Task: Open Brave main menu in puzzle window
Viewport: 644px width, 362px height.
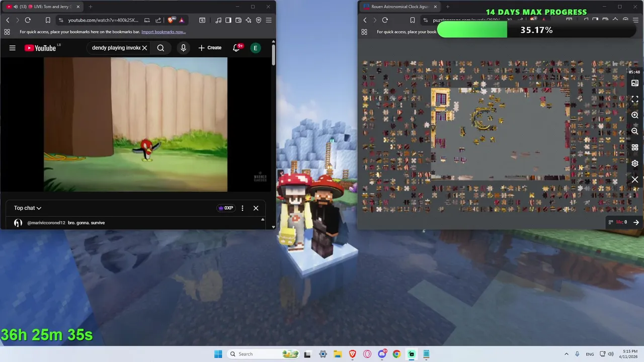Action: click(x=635, y=20)
